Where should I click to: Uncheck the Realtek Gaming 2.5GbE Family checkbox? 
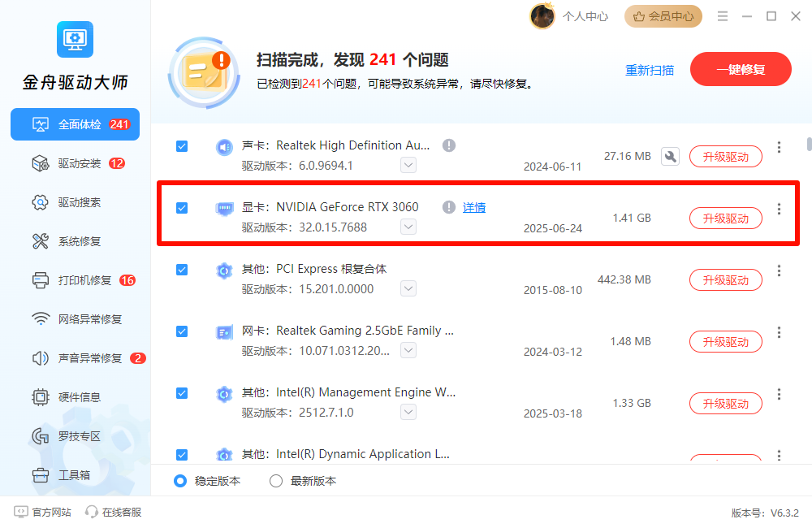coord(182,331)
